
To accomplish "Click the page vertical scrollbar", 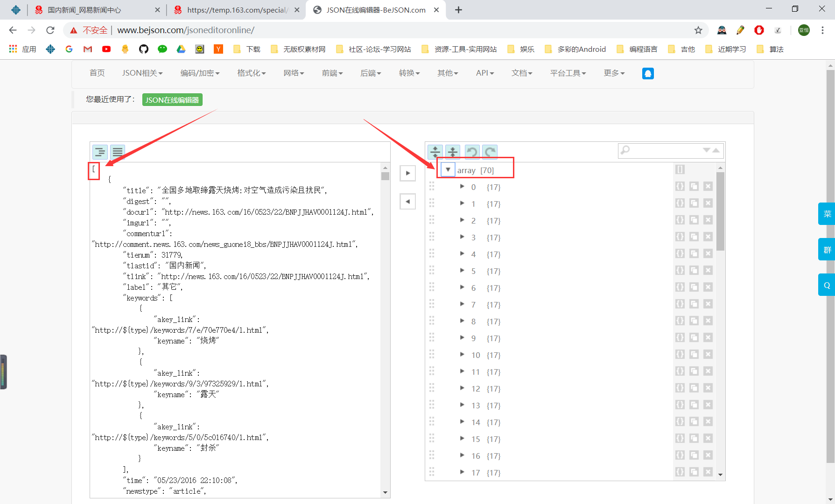I will click(830, 266).
